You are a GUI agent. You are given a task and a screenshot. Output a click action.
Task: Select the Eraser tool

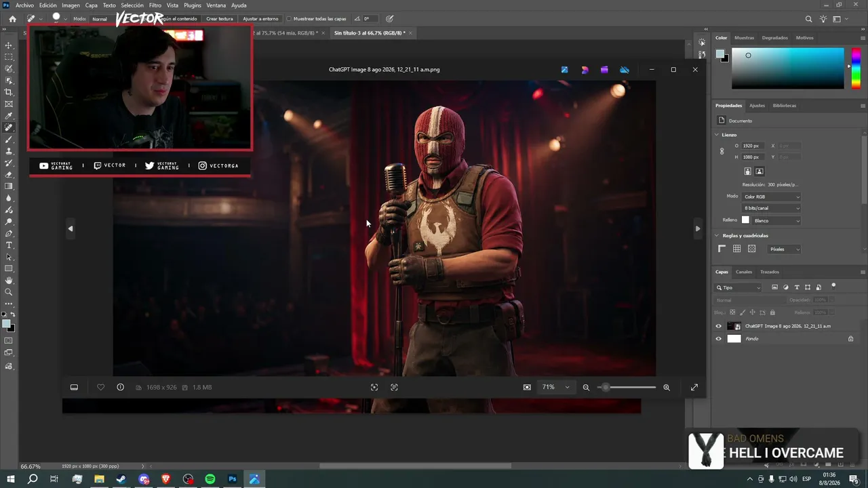click(x=9, y=174)
